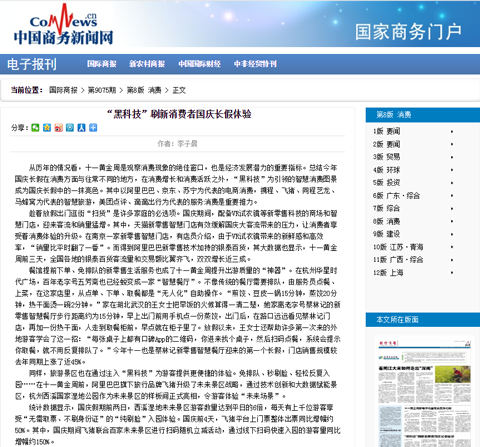This screenshot has height=447, width=480.
Task: Share the article on Sina Weibo
Action: tap(59, 128)
